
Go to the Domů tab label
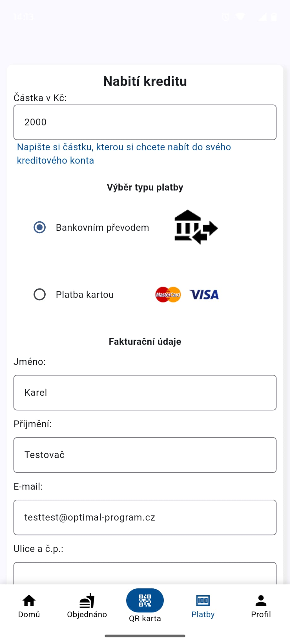coord(29,614)
